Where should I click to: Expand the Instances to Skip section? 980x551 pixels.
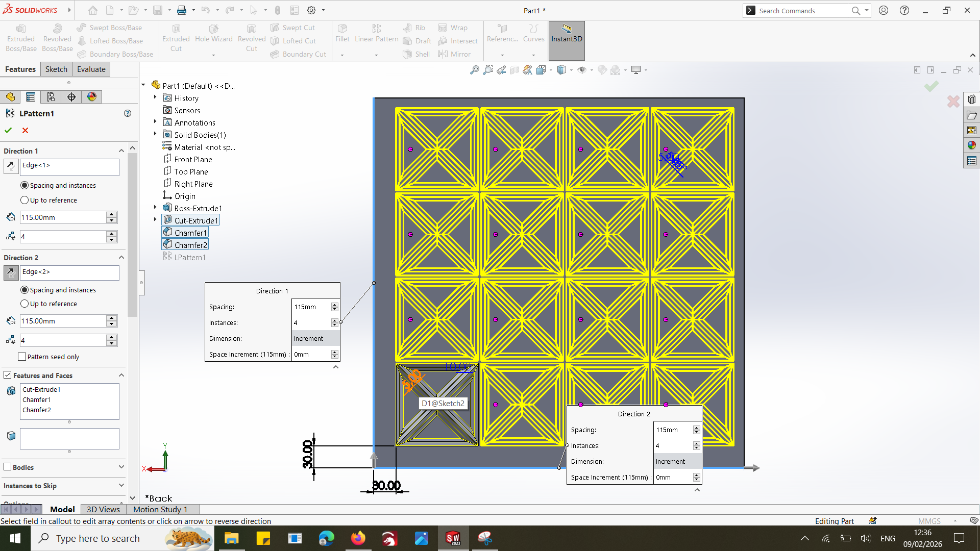(x=121, y=485)
